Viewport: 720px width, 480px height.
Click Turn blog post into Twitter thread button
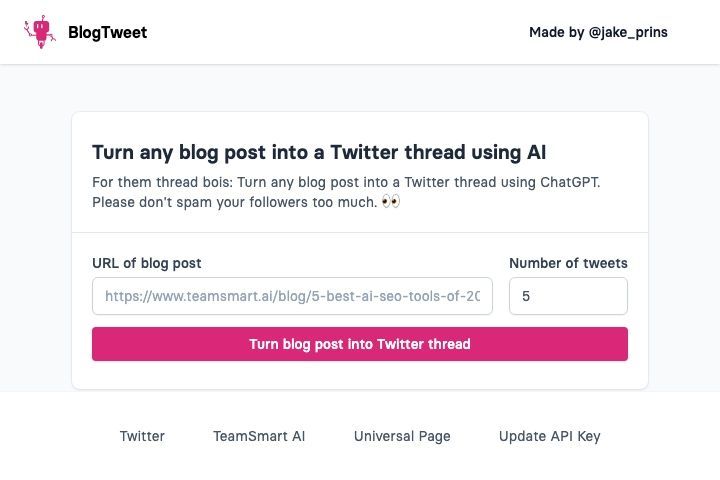[x=360, y=344]
